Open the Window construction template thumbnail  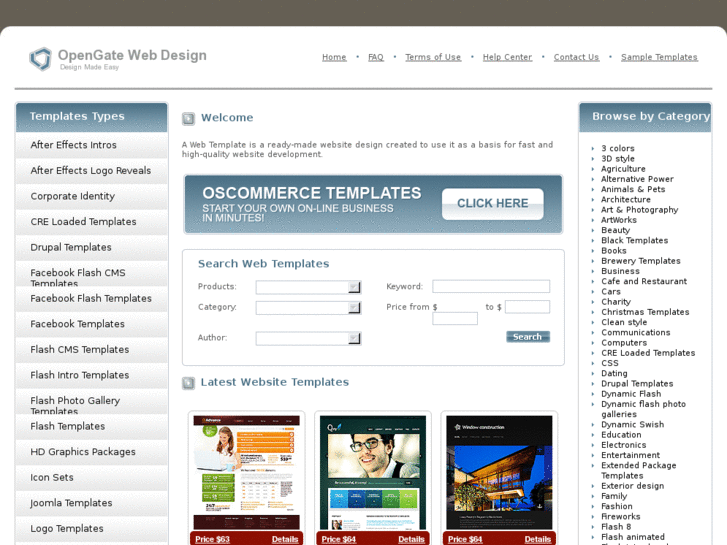[499, 473]
